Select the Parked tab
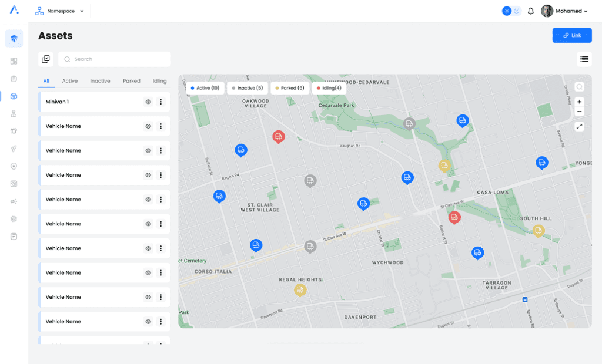The width and height of the screenshot is (602, 364). pyautogui.click(x=131, y=81)
